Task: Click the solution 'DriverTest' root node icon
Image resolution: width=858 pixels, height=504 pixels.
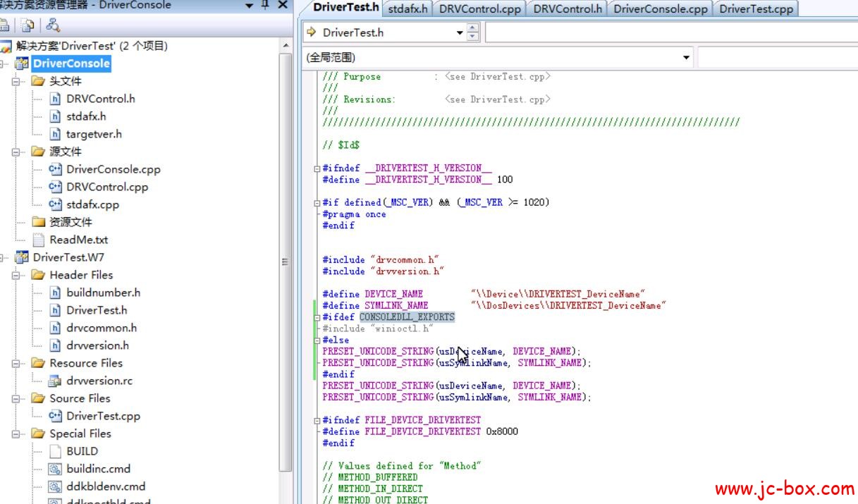Action: pyautogui.click(x=6, y=47)
